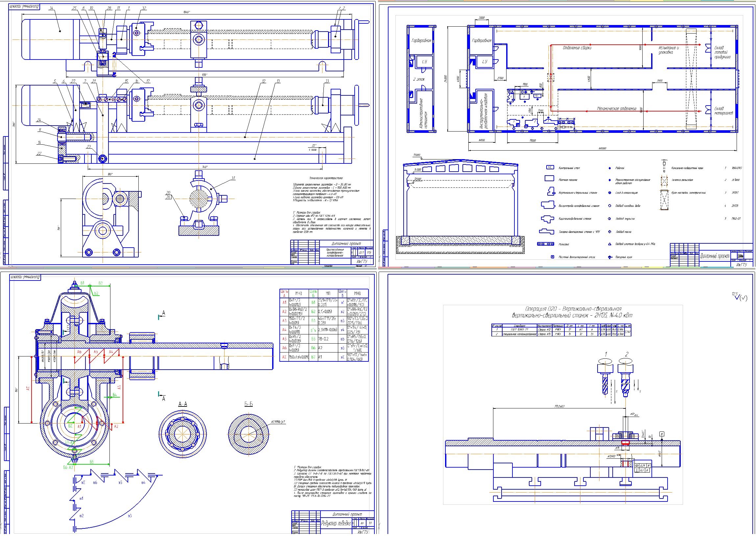
Task: Click the 310±0,3 dimension in operation sketch
Action: [559, 406]
